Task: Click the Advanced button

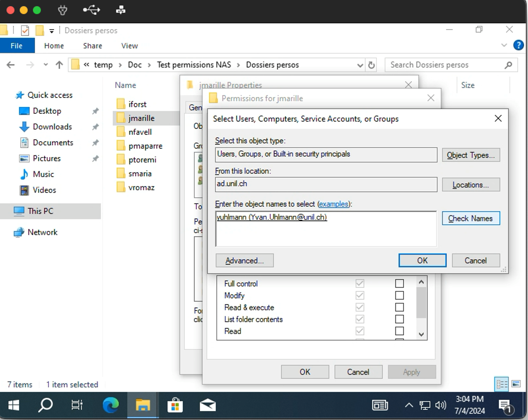Action: 244,260
